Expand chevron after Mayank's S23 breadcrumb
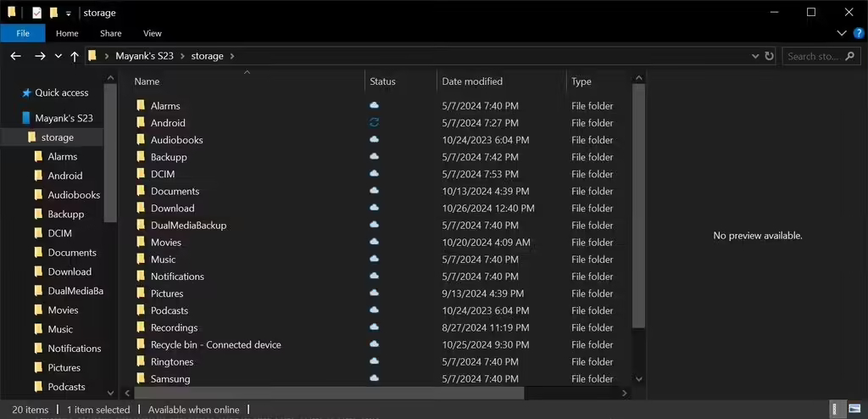Screen dimensions: 868x419 tap(182, 56)
